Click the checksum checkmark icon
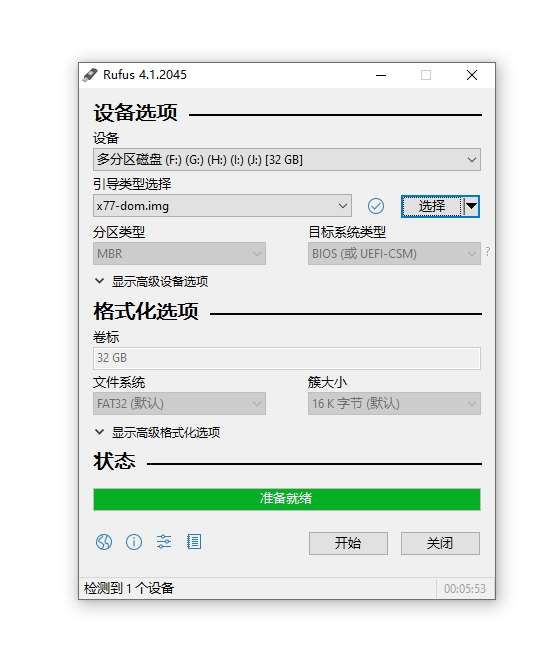533x654 pixels. coord(376,206)
